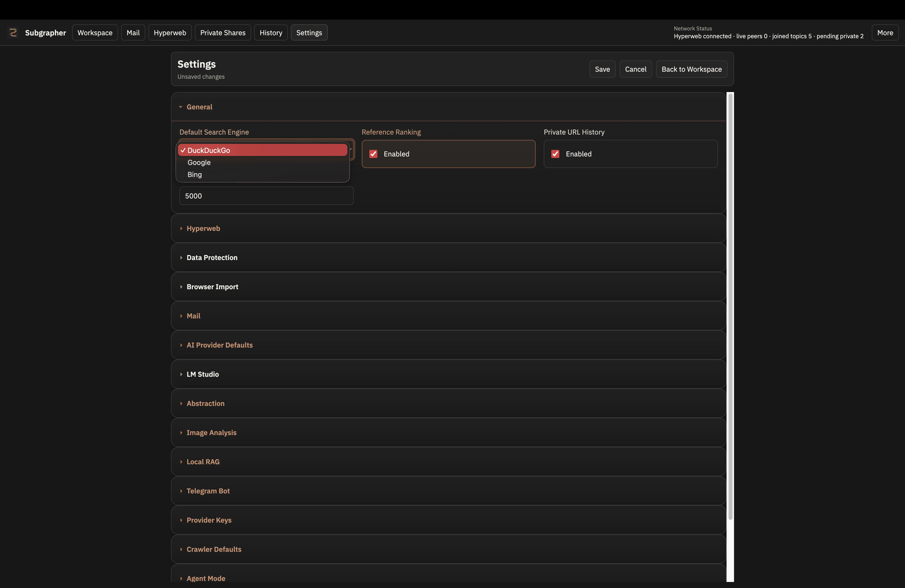Open the Browser Import section
905x588 pixels.
tap(212, 287)
